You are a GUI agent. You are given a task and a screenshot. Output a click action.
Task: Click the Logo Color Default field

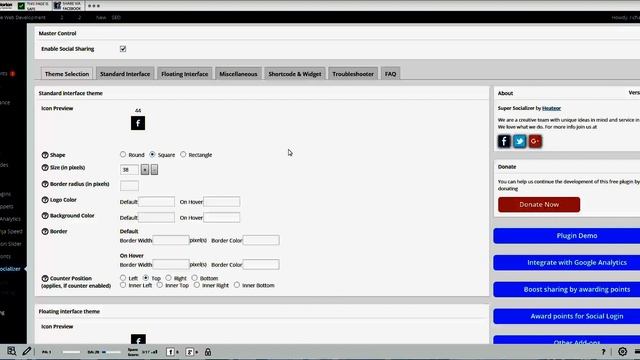[156, 202]
